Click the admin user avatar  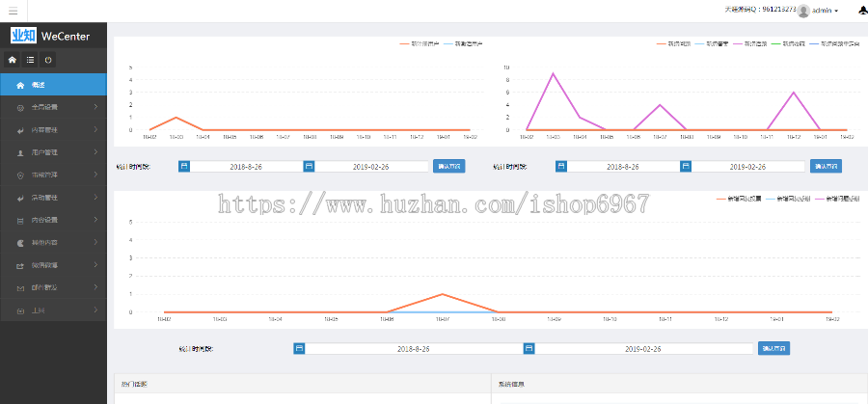coord(803,11)
